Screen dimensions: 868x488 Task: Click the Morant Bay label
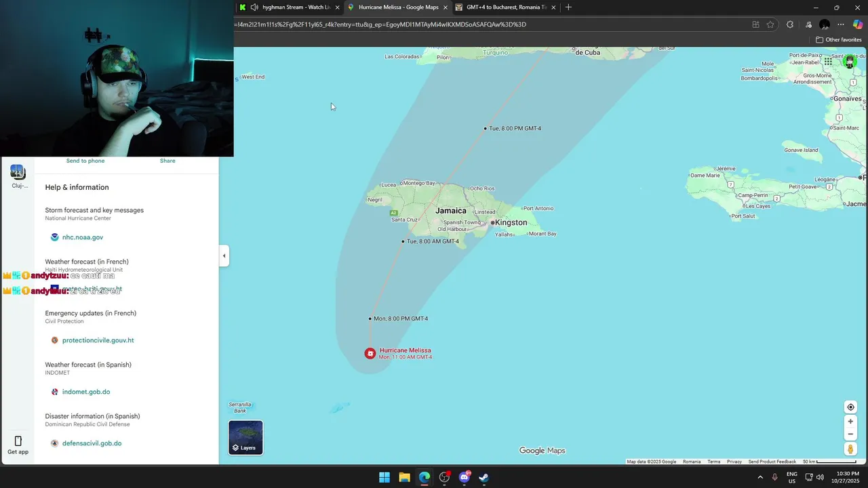click(542, 234)
